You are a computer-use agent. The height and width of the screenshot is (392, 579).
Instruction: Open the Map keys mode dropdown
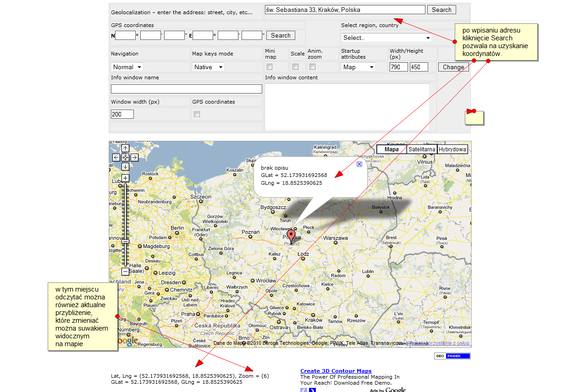208,67
